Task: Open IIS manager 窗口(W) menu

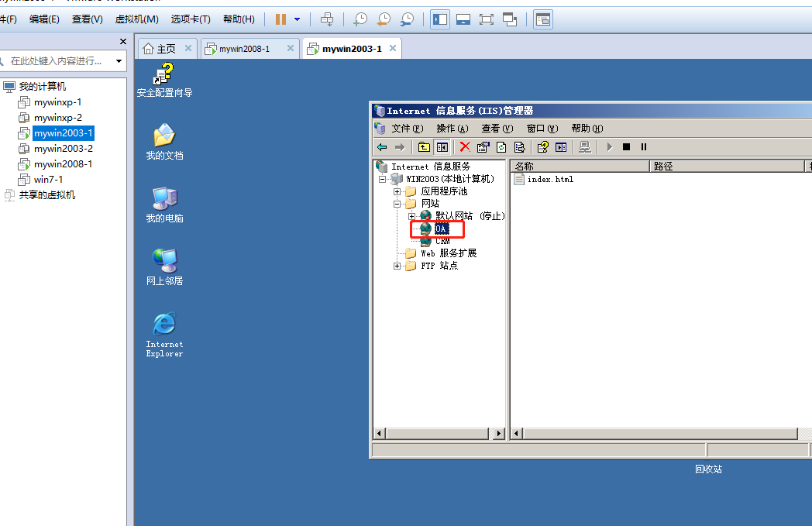Action: (542, 129)
